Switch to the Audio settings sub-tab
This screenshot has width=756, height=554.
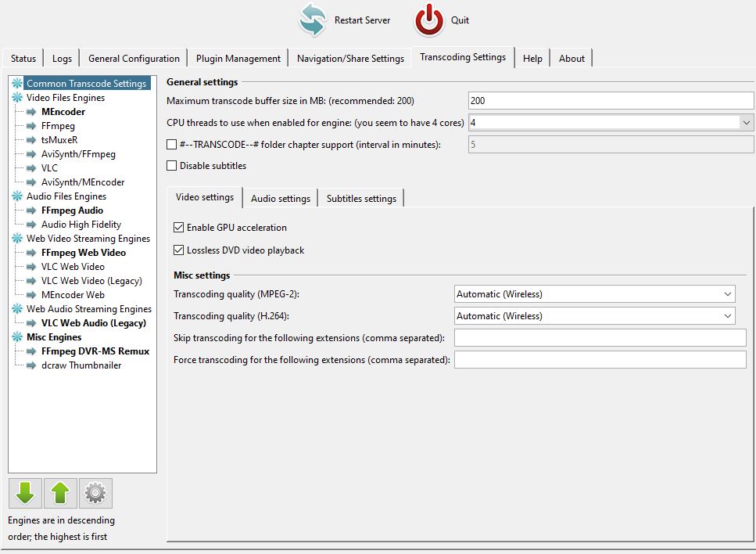[281, 198]
